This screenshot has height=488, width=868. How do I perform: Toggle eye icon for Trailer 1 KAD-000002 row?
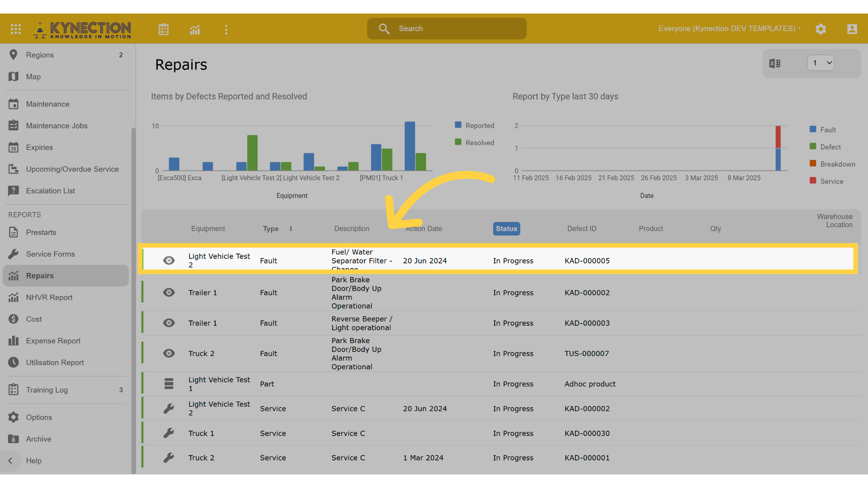pos(169,293)
